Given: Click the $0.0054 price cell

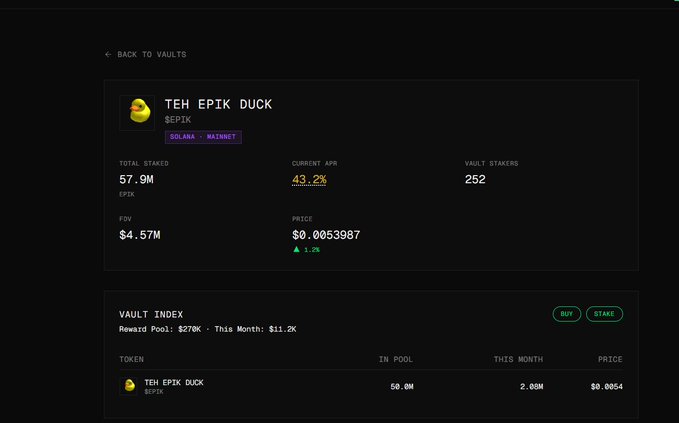Looking at the screenshot, I should 607,387.
